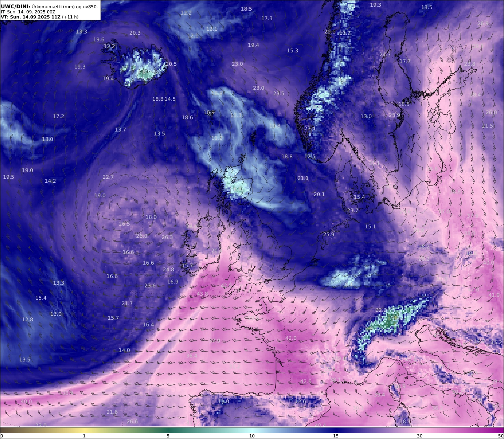Click the map value "10.7" over Norway
The width and height of the screenshot is (504, 439).
(x=345, y=33)
